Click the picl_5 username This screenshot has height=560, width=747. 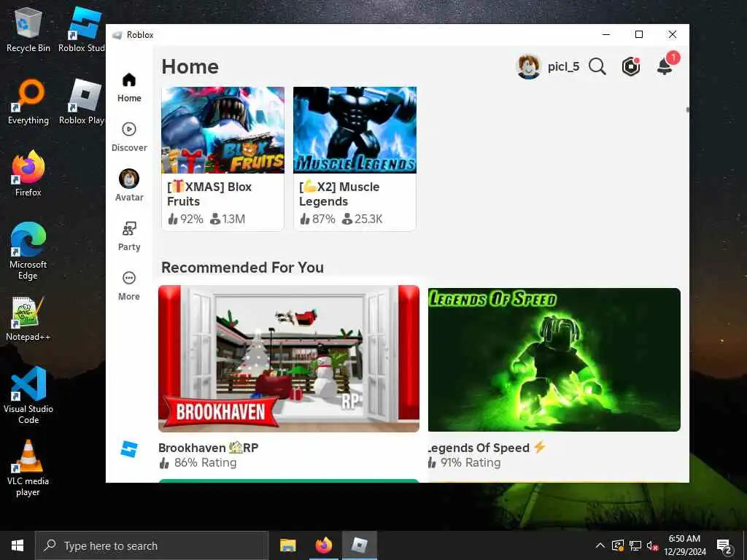(x=564, y=66)
